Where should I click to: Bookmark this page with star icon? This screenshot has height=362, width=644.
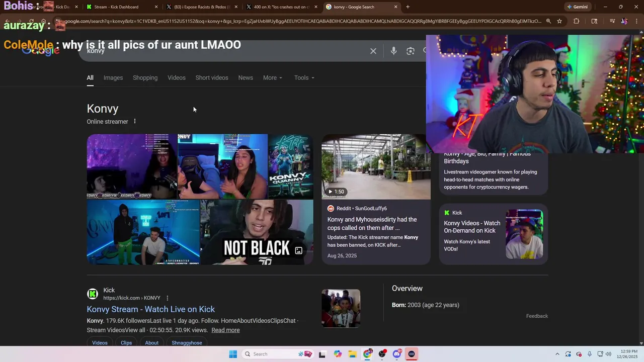tap(559, 21)
